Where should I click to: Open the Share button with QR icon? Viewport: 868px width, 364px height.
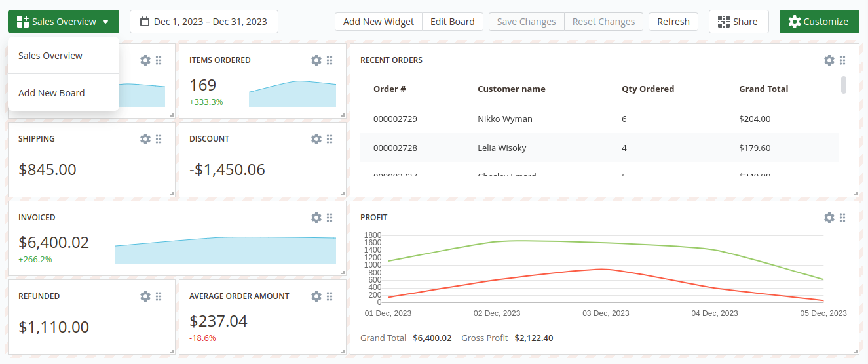click(738, 22)
